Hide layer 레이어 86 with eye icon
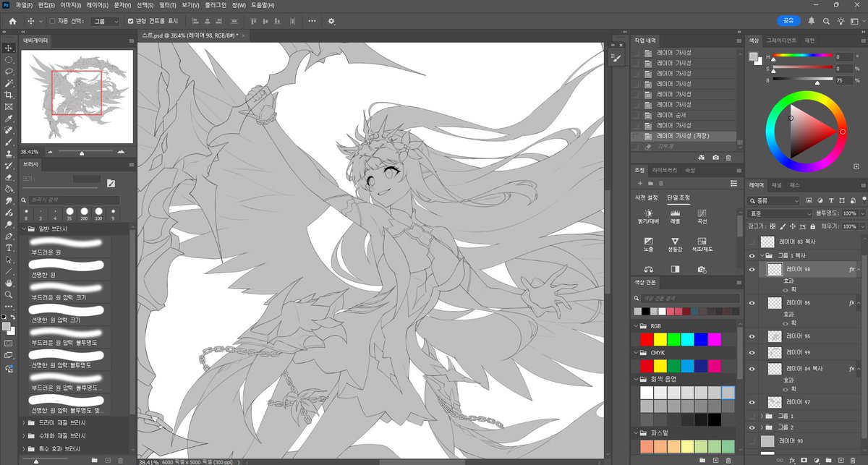 (752, 302)
